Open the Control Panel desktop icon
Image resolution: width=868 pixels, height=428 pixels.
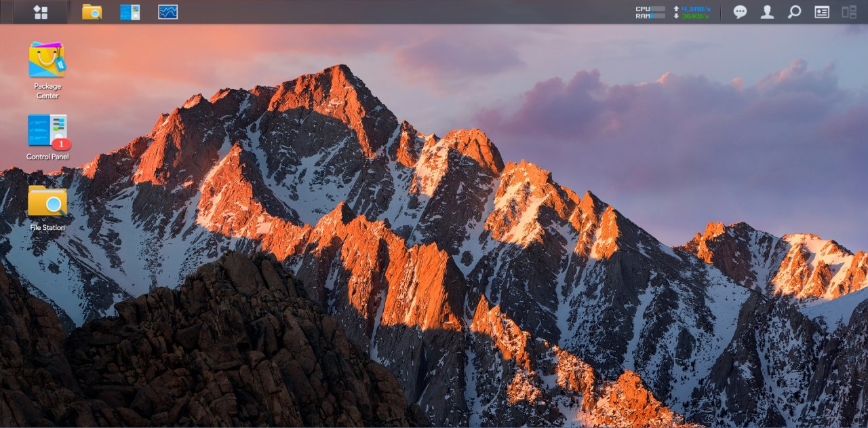click(x=46, y=130)
